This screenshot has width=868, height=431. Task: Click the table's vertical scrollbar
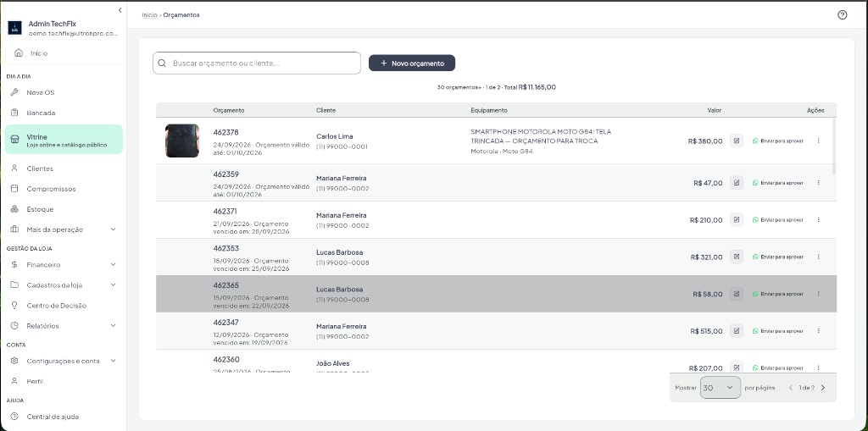point(834,146)
